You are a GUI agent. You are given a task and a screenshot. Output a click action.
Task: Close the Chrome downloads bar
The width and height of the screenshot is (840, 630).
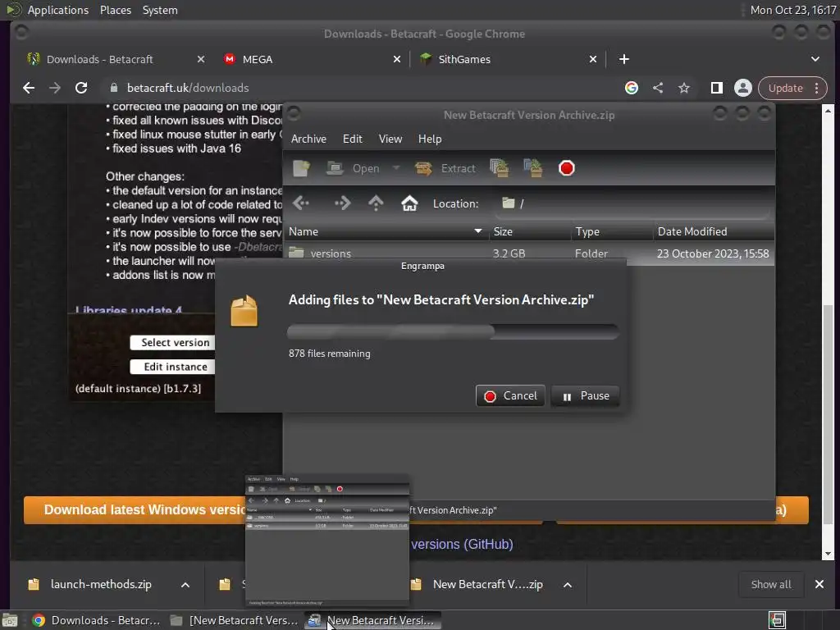click(819, 584)
